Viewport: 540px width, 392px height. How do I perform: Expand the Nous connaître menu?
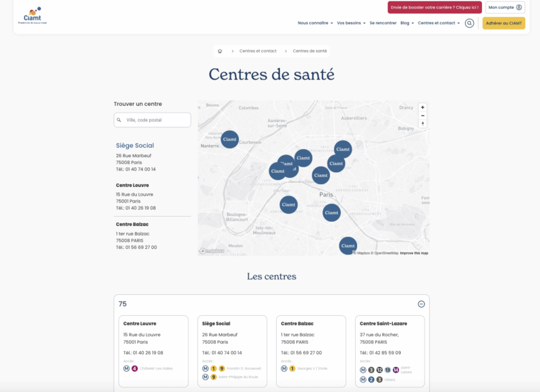[315, 23]
